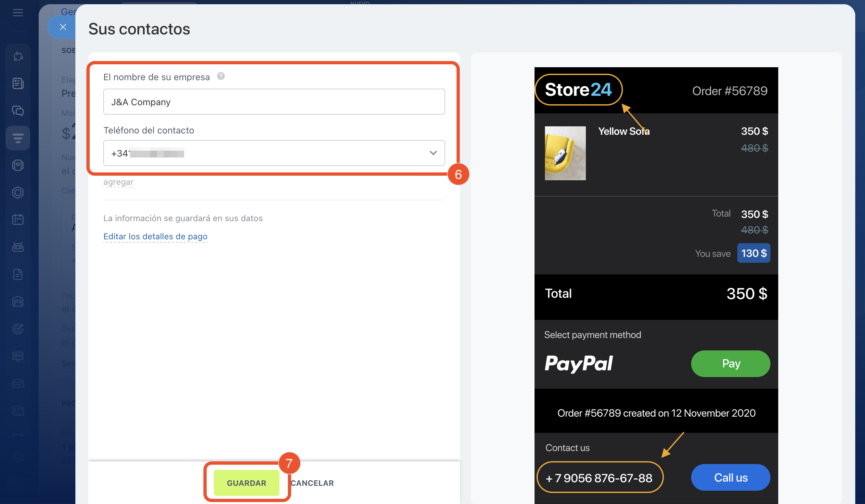The height and width of the screenshot is (504, 865).
Task: Open the robot automation icon
Action: click(18, 247)
